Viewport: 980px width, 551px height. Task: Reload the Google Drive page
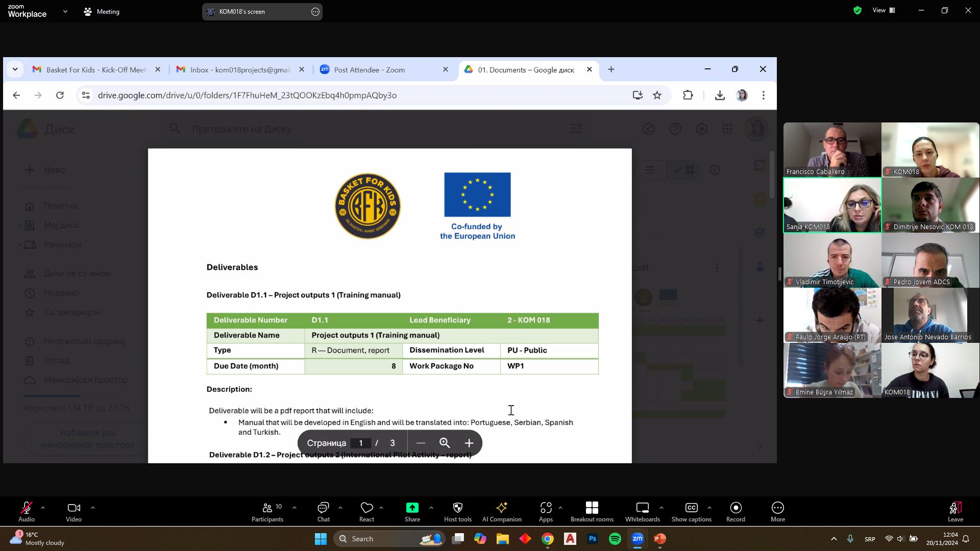60,95
